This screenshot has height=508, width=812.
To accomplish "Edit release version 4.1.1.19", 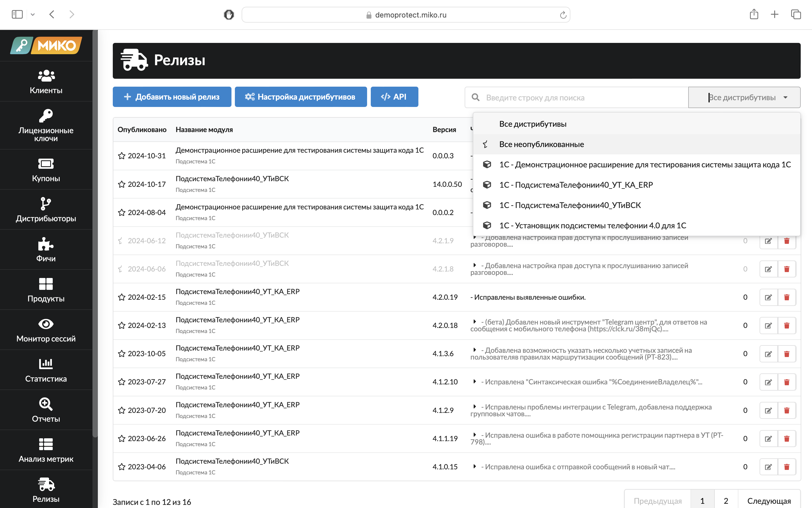I will [768, 439].
